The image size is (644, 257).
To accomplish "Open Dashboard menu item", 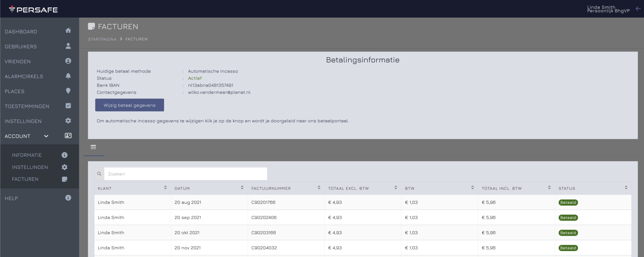I will coord(21,32).
